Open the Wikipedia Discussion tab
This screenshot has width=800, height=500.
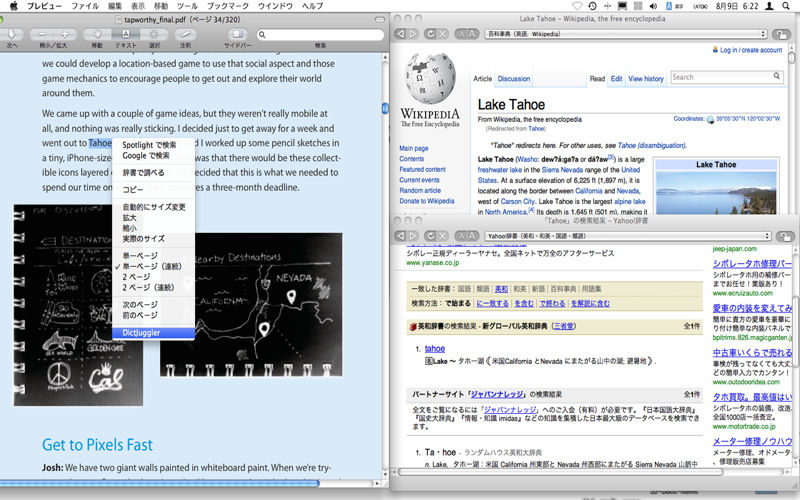514,79
